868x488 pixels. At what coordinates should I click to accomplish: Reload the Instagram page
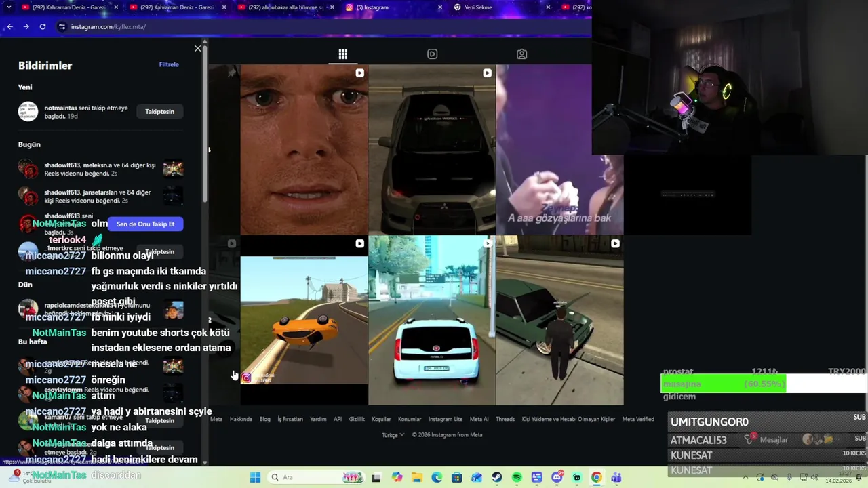pos(42,26)
